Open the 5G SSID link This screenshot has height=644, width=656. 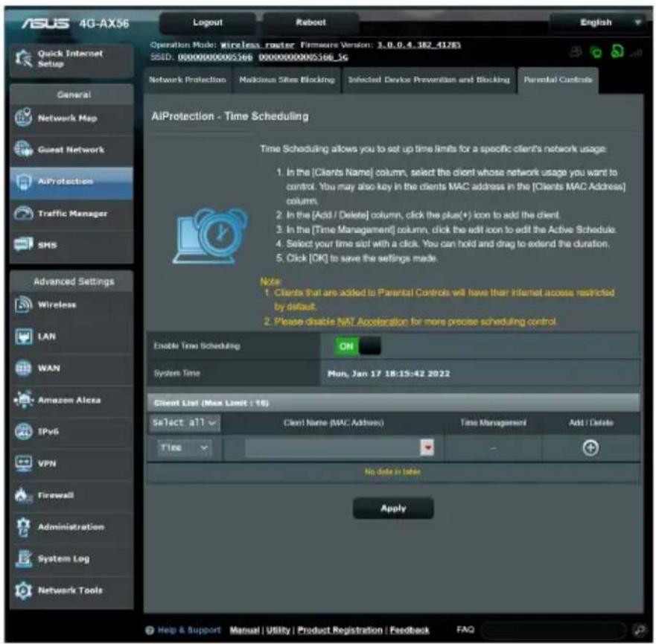click(x=303, y=57)
